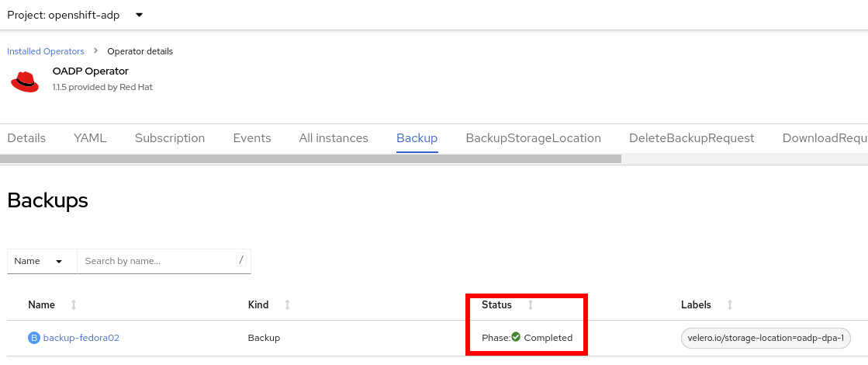Click the Backups page heading
This screenshot has height=365, width=868.
[x=47, y=200]
